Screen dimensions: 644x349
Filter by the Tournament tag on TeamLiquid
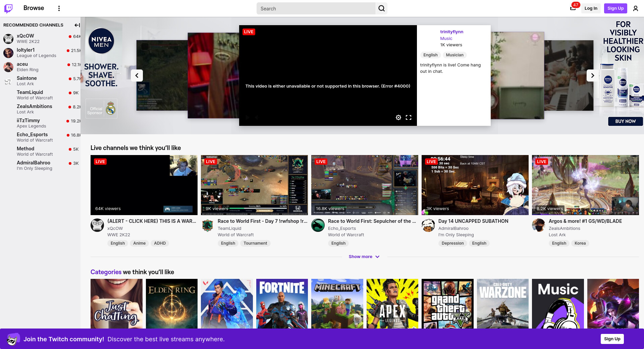[255, 243]
